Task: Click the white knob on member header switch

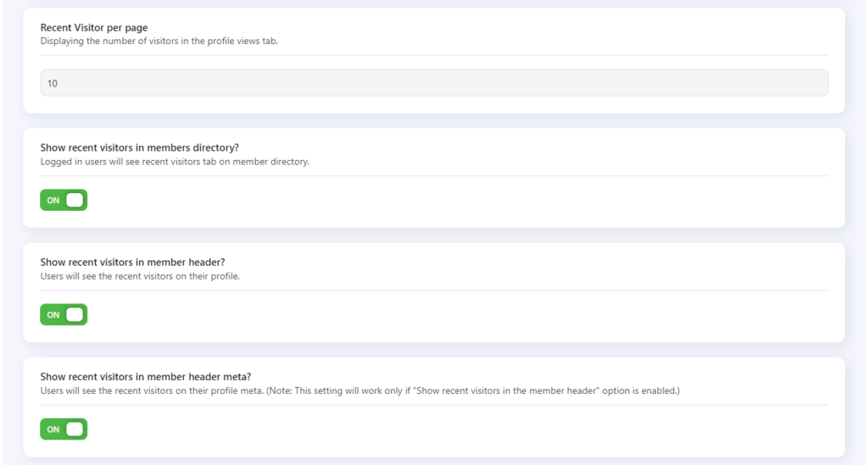Action: 75,314
